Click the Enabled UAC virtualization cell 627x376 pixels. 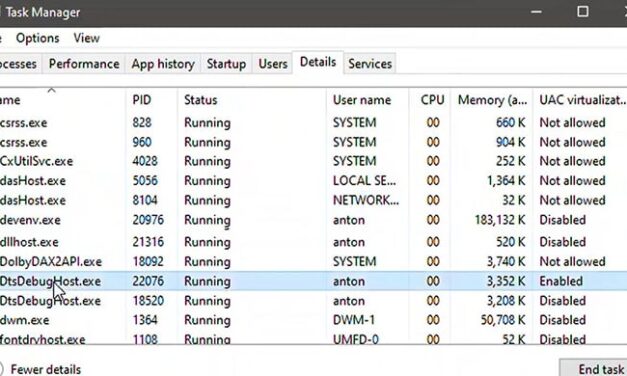(x=561, y=281)
